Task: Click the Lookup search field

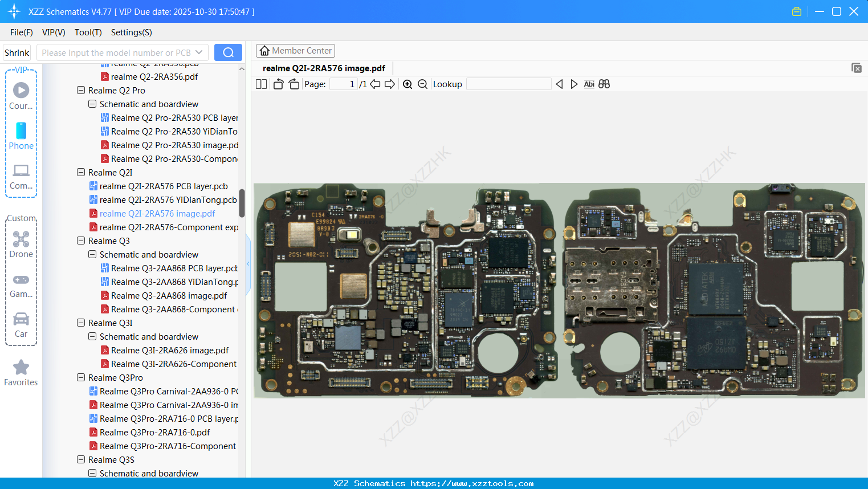Action: pos(509,84)
